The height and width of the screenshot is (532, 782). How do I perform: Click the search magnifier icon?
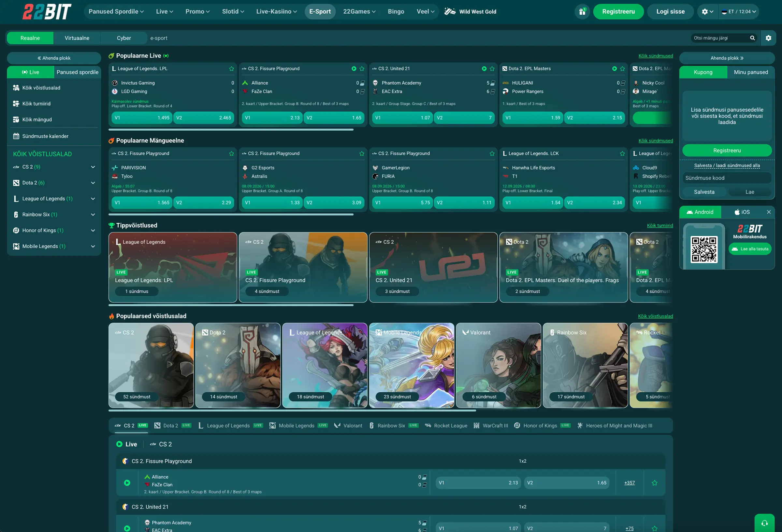(x=752, y=38)
